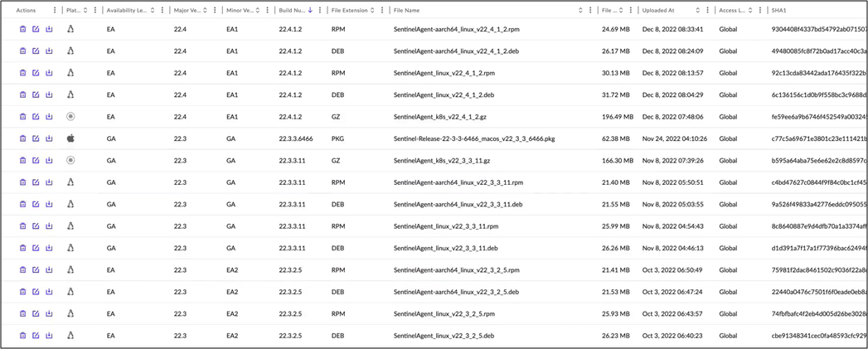Edit the macOS Sentinel-Release pkg entry
The width and height of the screenshot is (868, 349).
pos(36,138)
